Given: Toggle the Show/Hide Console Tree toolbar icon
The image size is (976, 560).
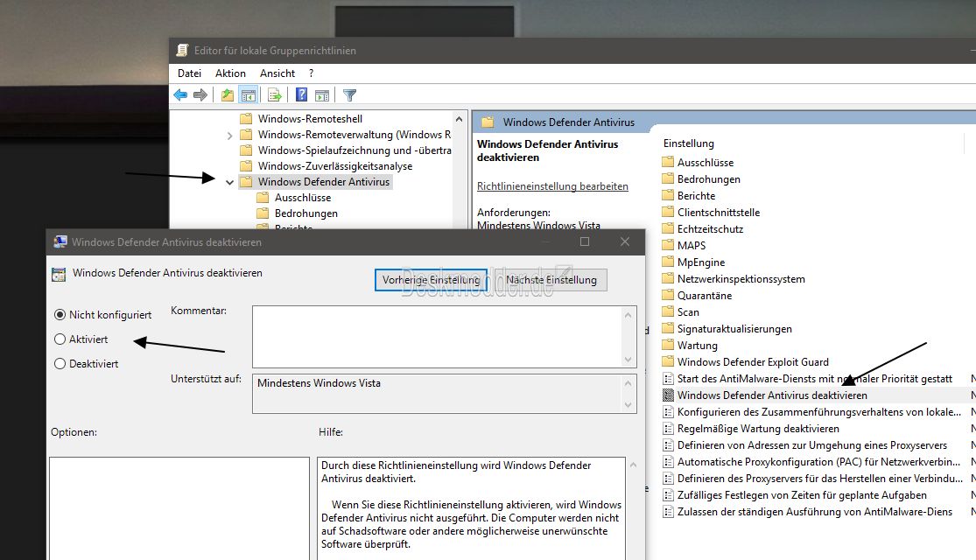Looking at the screenshot, I should point(249,95).
